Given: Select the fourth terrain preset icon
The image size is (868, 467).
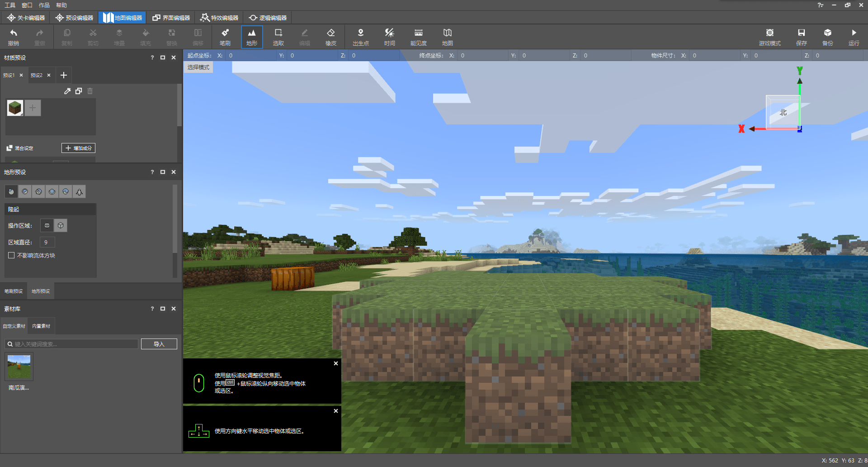Looking at the screenshot, I should [x=52, y=192].
